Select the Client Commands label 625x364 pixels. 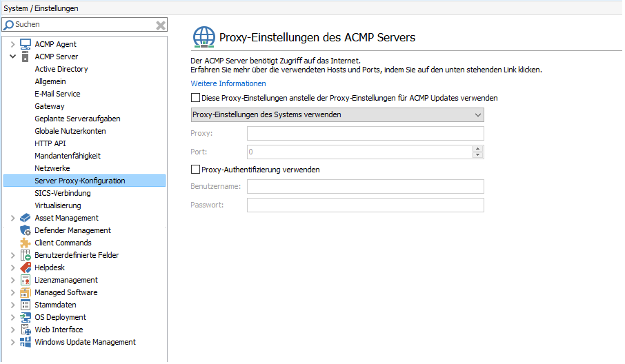pyautogui.click(x=63, y=243)
